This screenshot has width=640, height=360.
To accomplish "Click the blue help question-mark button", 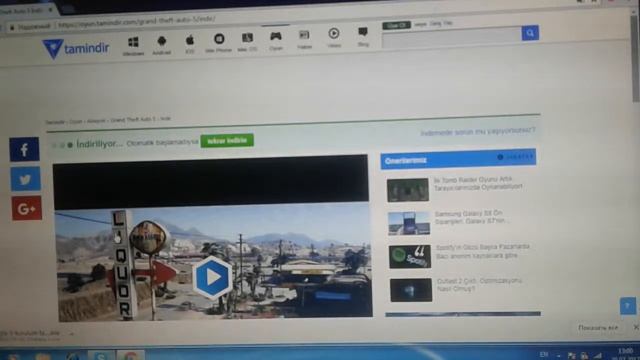I will (628, 306).
